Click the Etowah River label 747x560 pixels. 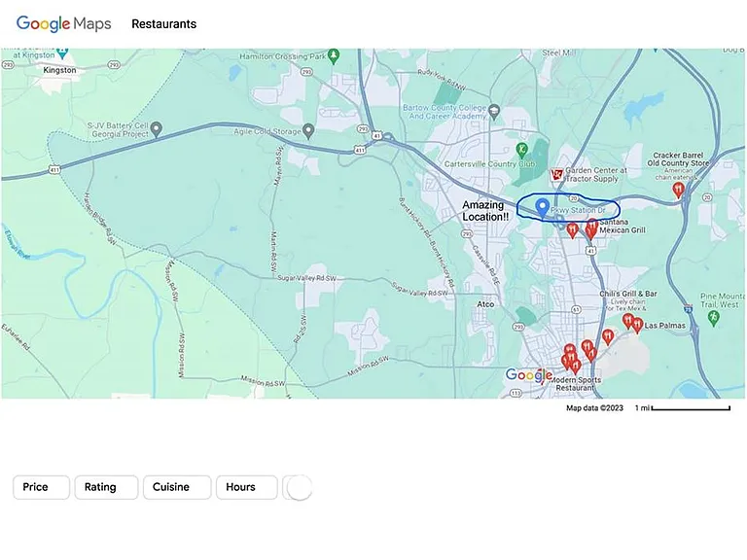18,245
